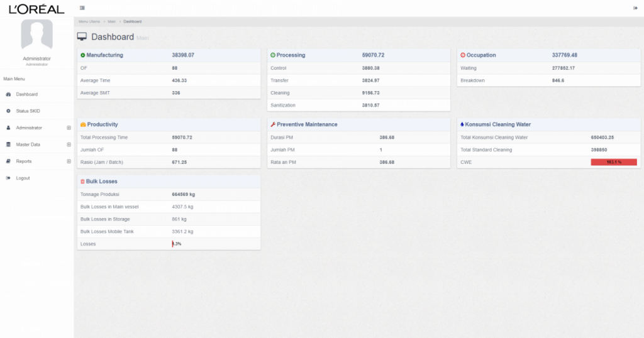This screenshot has width=644, height=338.
Task: Click the hamburger sidebar toggle icon
Action: point(82,8)
